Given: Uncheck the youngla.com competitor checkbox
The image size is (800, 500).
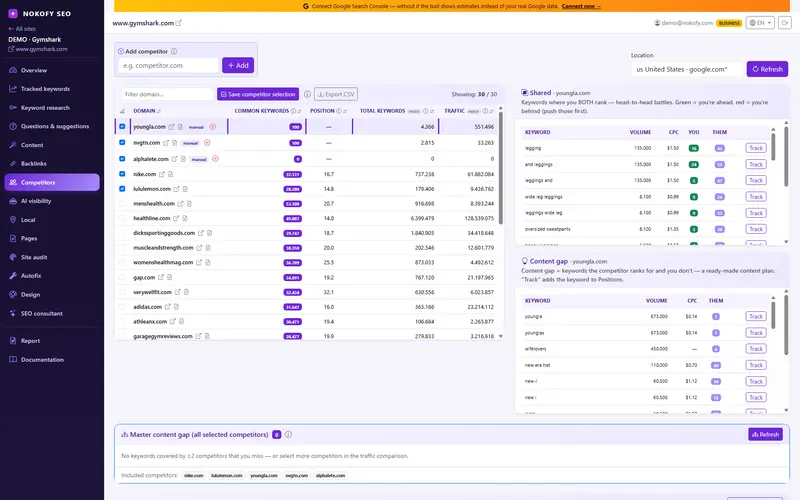Looking at the screenshot, I should pos(122,127).
